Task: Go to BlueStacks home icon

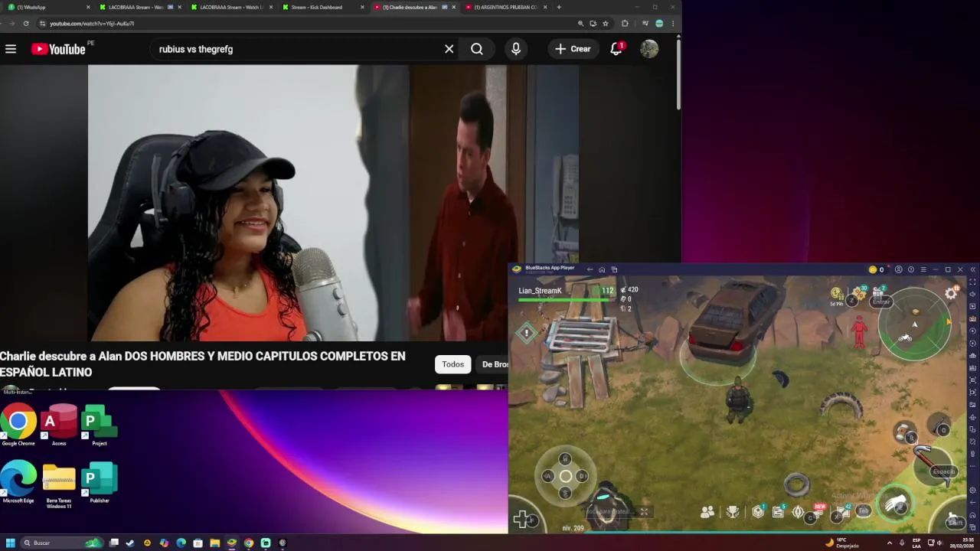Action: [x=602, y=269]
